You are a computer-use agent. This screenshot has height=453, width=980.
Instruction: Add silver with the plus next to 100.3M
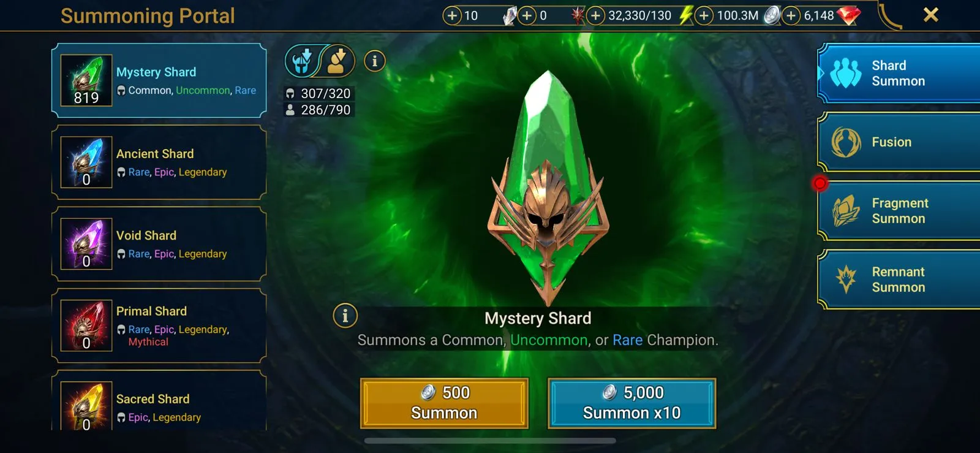[704, 15]
